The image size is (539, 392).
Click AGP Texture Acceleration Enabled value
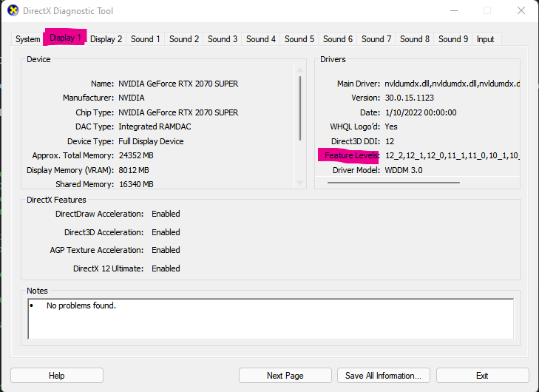pos(166,250)
